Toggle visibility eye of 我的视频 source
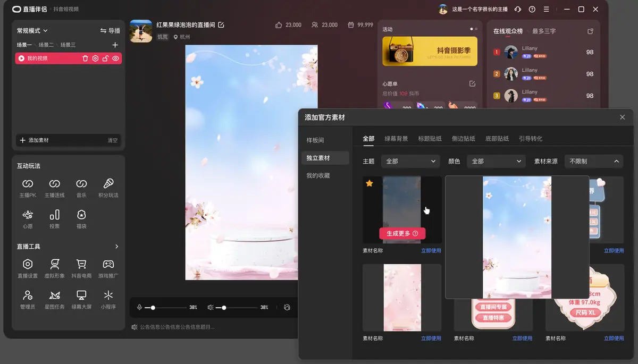The image size is (638, 364). (115, 58)
